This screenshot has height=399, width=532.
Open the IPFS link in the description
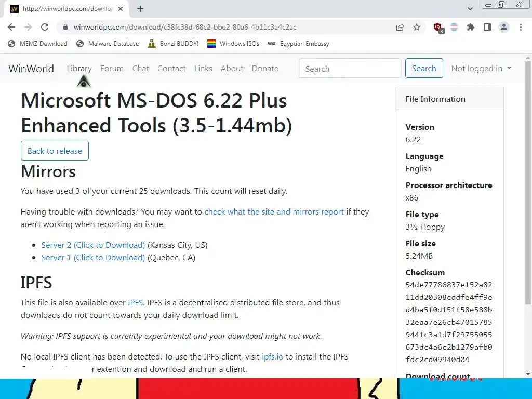(135, 303)
